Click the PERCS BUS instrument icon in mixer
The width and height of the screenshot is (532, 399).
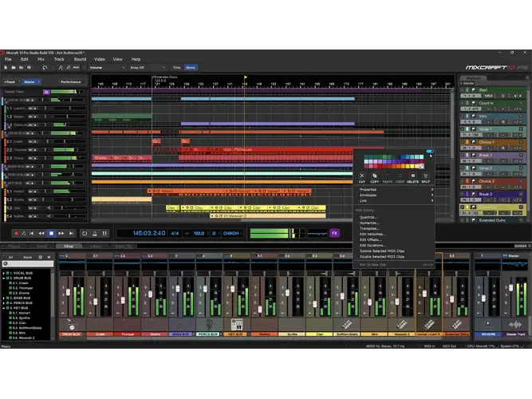click(x=209, y=325)
